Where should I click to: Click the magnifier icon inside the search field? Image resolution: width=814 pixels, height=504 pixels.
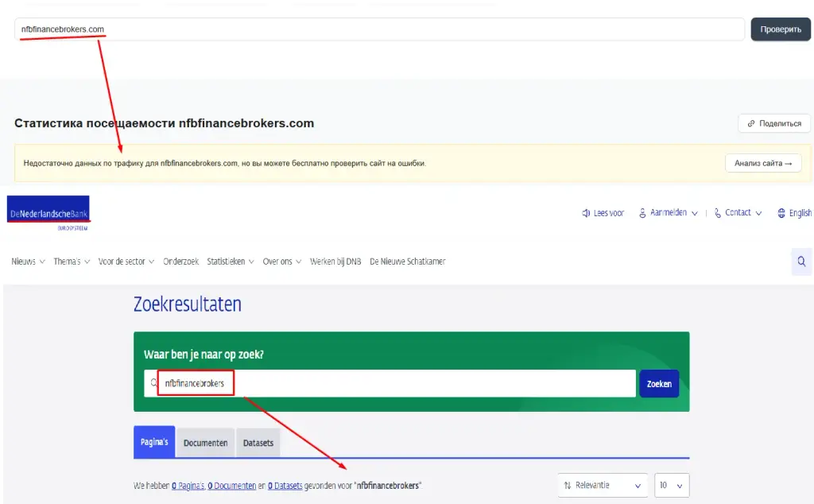153,383
